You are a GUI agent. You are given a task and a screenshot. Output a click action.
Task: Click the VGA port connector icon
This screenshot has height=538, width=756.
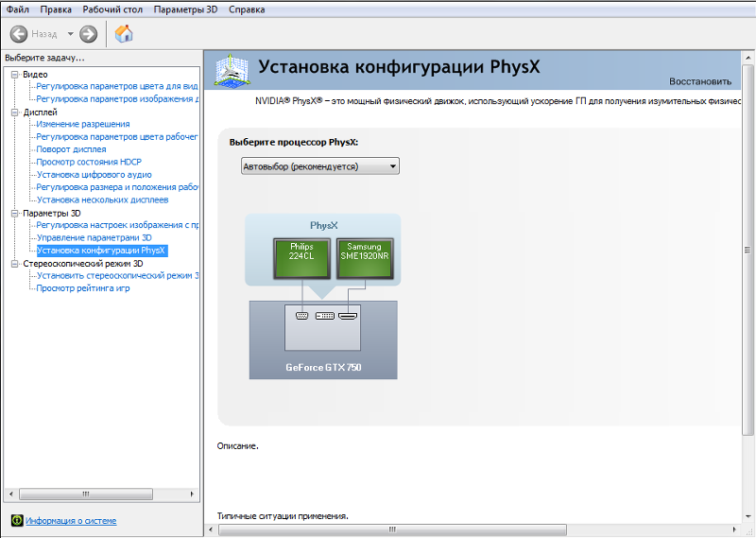[x=302, y=315]
